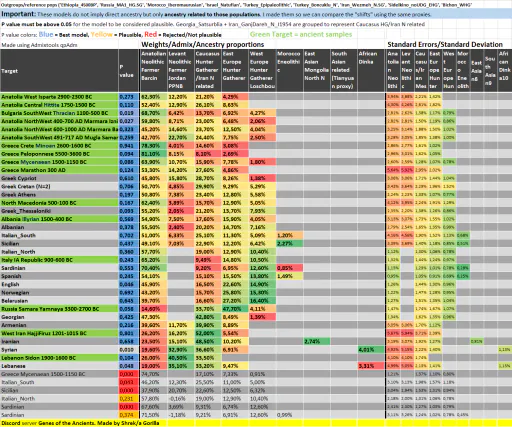Click the 'Anatolian Neolithic Farmer Barcin' header cell

click(153, 71)
